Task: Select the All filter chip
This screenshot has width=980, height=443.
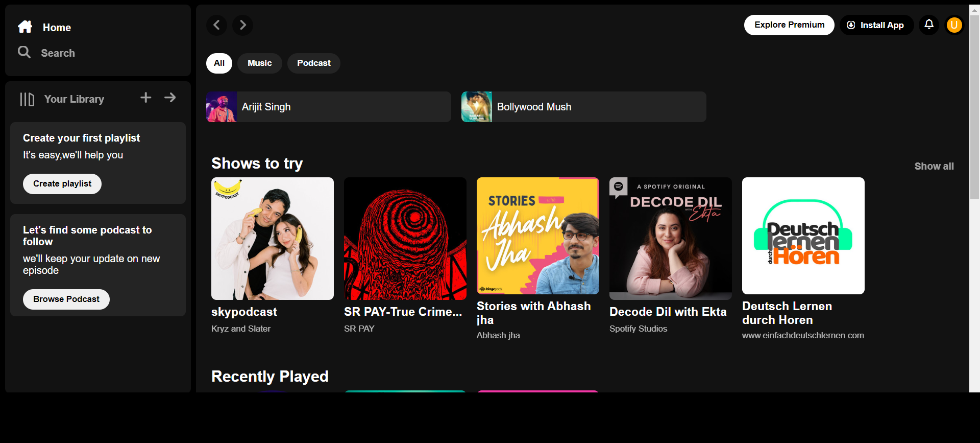Action: point(219,63)
